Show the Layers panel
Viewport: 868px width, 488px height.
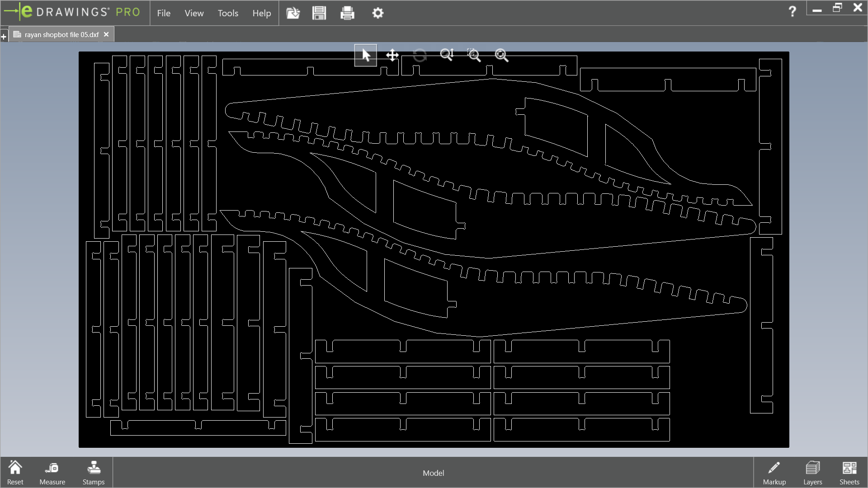coord(812,472)
